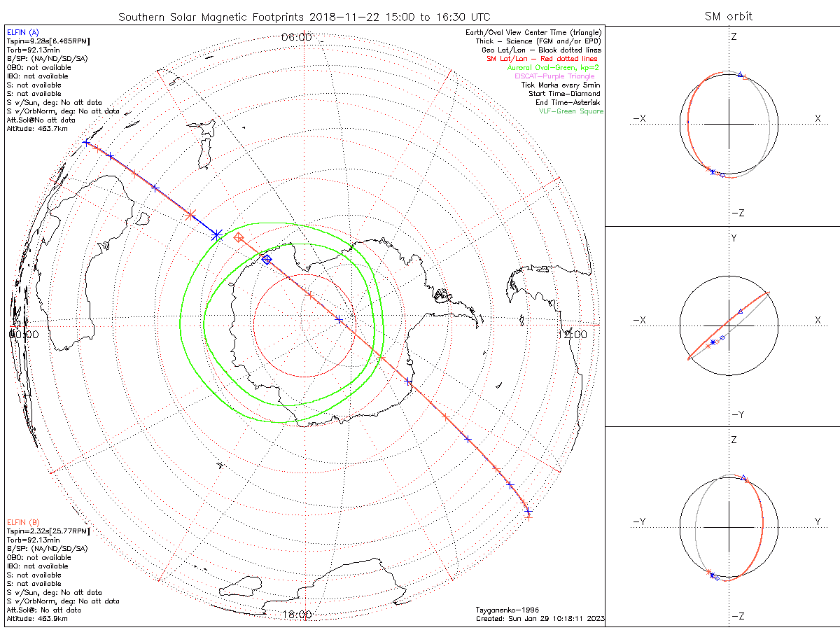Click the '18:00' local time label

click(296, 615)
